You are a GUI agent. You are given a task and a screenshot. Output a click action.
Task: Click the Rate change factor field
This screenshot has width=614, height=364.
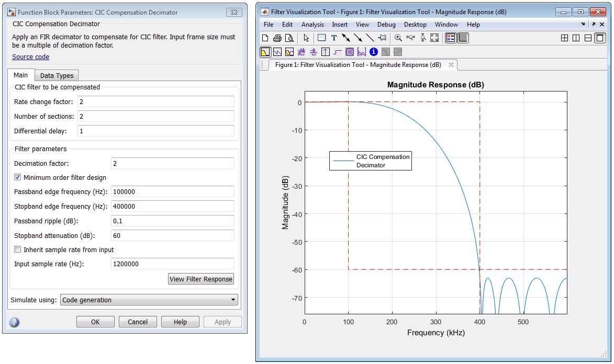(x=156, y=102)
